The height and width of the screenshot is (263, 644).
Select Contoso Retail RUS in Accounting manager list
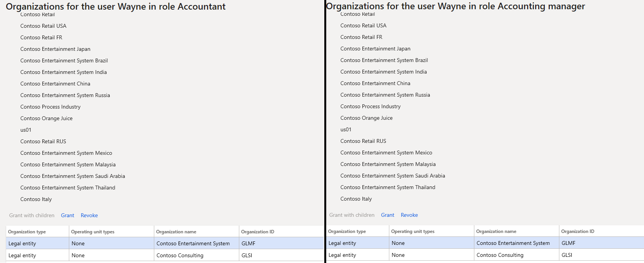pos(363,141)
